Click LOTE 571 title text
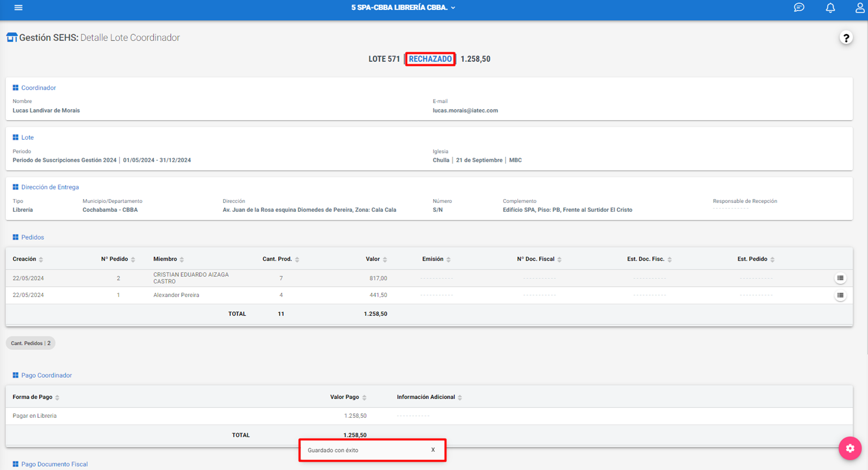The image size is (868, 470). pos(384,59)
